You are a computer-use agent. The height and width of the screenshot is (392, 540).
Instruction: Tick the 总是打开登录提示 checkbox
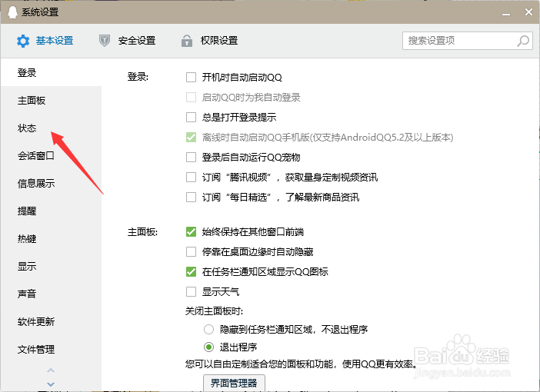tap(191, 117)
